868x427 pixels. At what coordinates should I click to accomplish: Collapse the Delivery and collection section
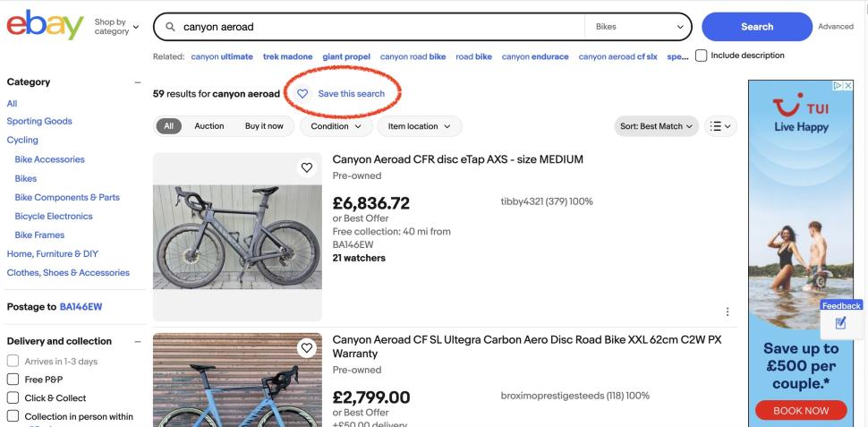(137, 342)
